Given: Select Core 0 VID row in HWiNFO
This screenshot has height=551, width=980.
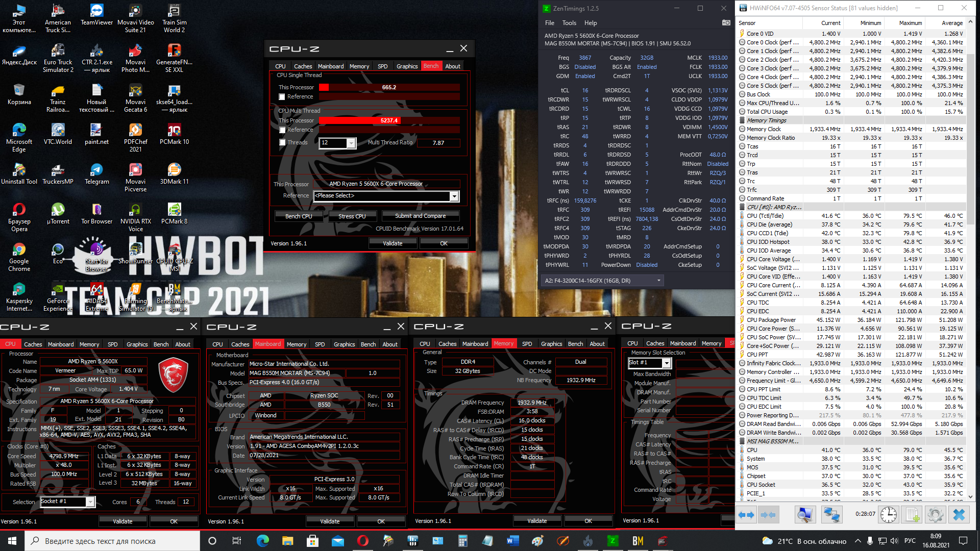Looking at the screenshot, I should pos(852,34).
